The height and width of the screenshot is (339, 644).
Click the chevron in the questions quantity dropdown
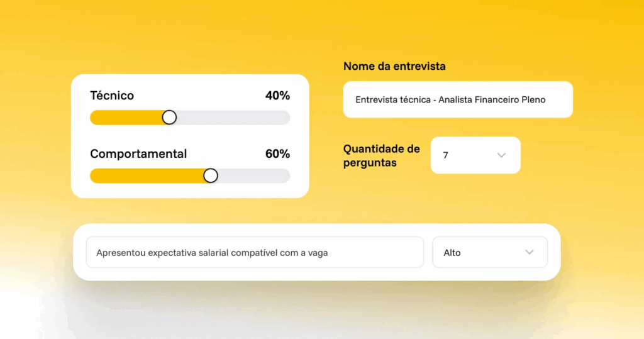pyautogui.click(x=501, y=155)
